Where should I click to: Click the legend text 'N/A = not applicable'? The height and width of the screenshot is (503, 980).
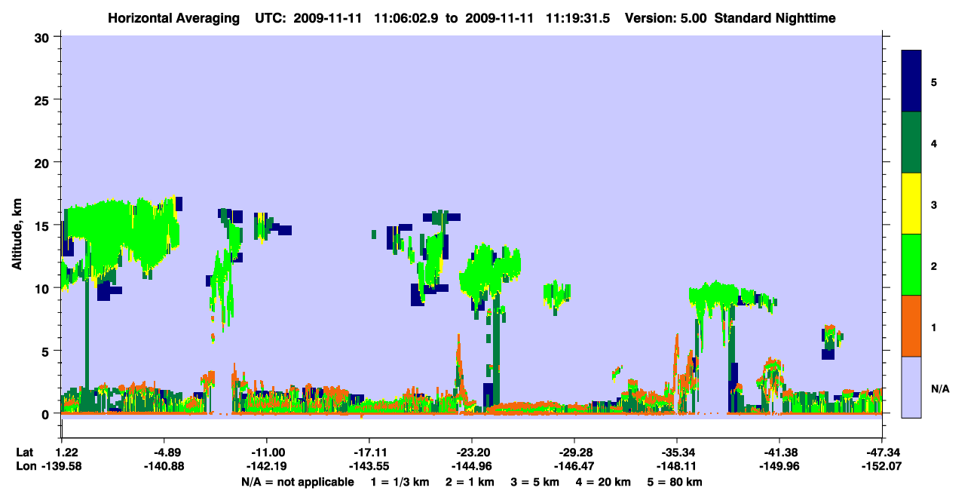297,482
